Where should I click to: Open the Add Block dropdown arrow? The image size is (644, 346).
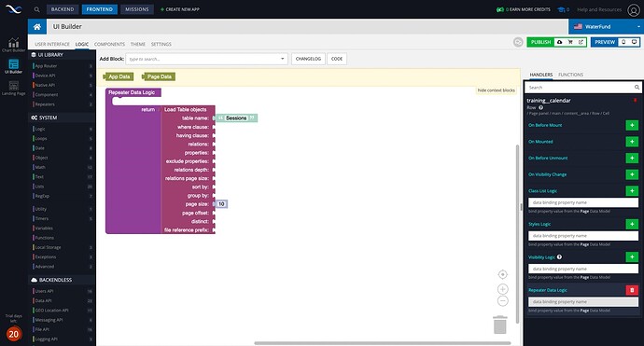tap(282, 59)
